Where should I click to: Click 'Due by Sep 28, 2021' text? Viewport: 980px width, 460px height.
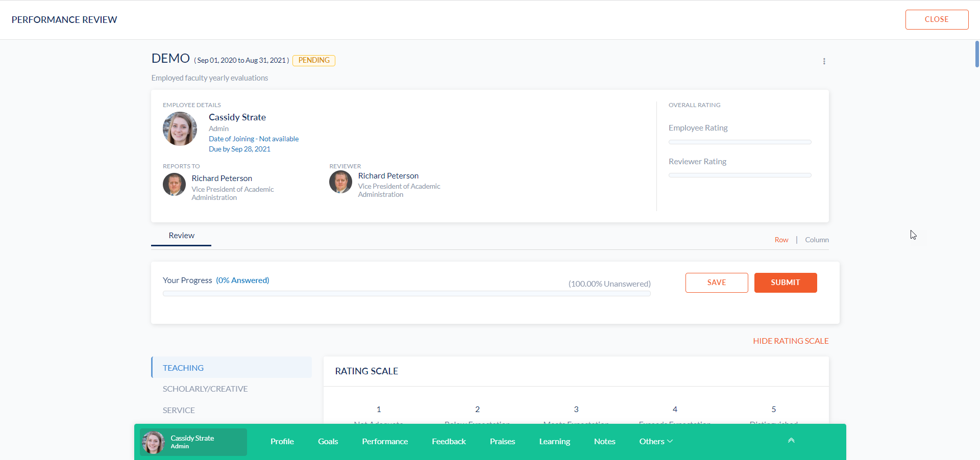239,149
